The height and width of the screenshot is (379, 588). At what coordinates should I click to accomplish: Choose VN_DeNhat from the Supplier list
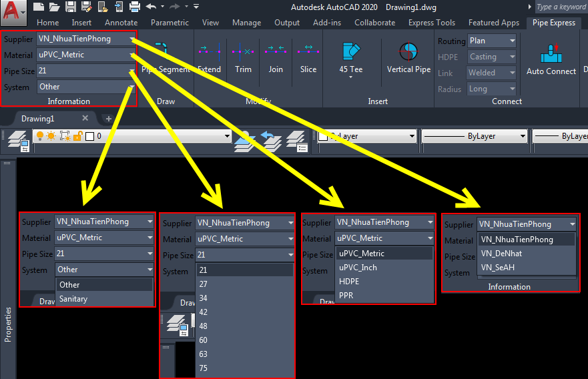click(527, 254)
